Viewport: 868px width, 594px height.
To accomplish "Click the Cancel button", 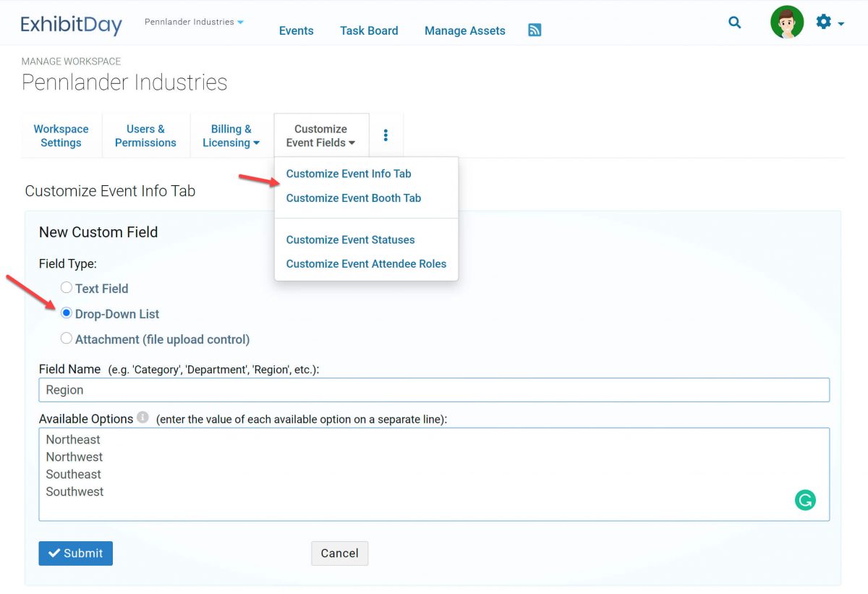I will coord(339,553).
